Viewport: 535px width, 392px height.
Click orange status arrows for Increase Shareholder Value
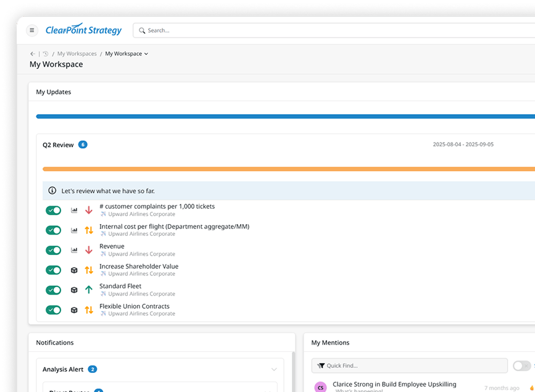tap(89, 270)
